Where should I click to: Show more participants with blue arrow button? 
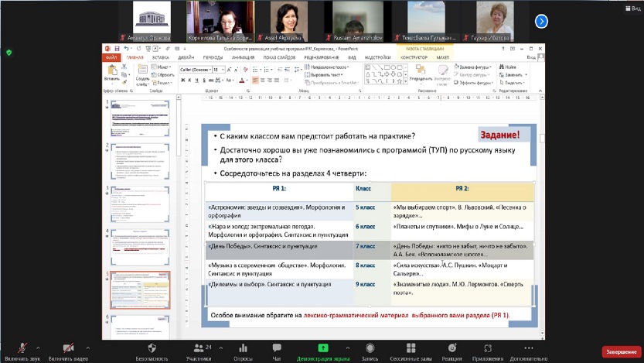[x=542, y=21]
